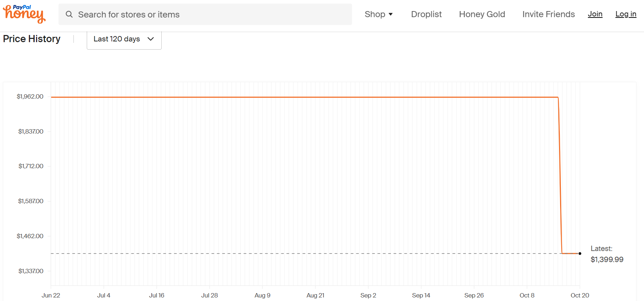The width and height of the screenshot is (644, 301).
Task: Click the orange price line near Aug 9
Action: (262, 97)
